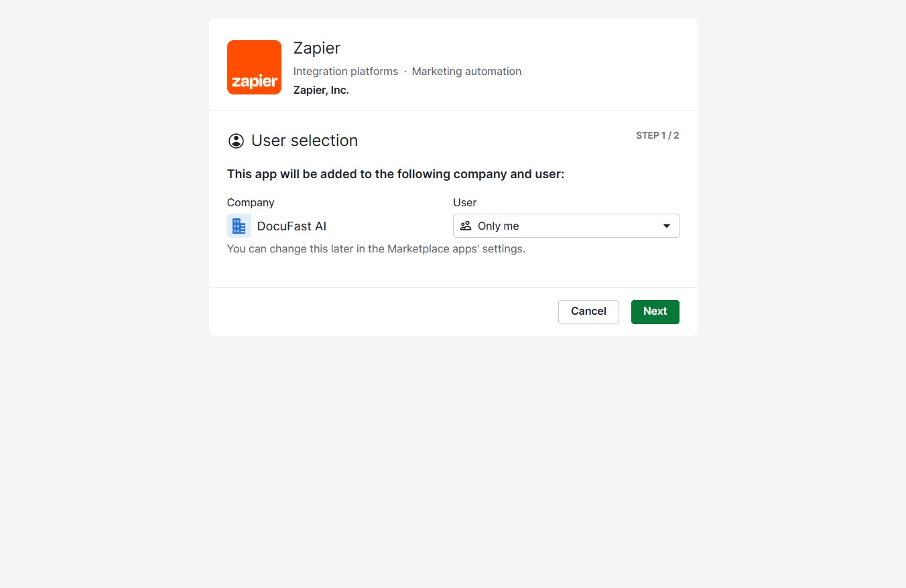Click the User field label
The height and width of the screenshot is (588, 906).
point(465,202)
